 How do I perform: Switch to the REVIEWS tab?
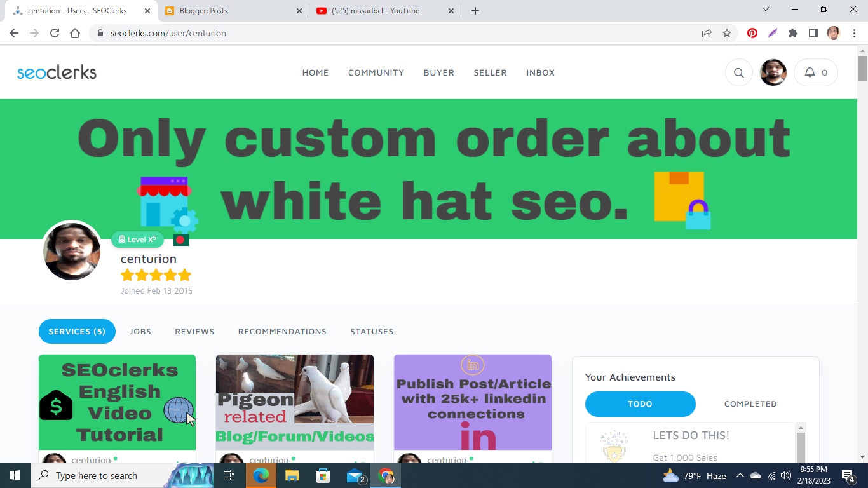pos(194,332)
